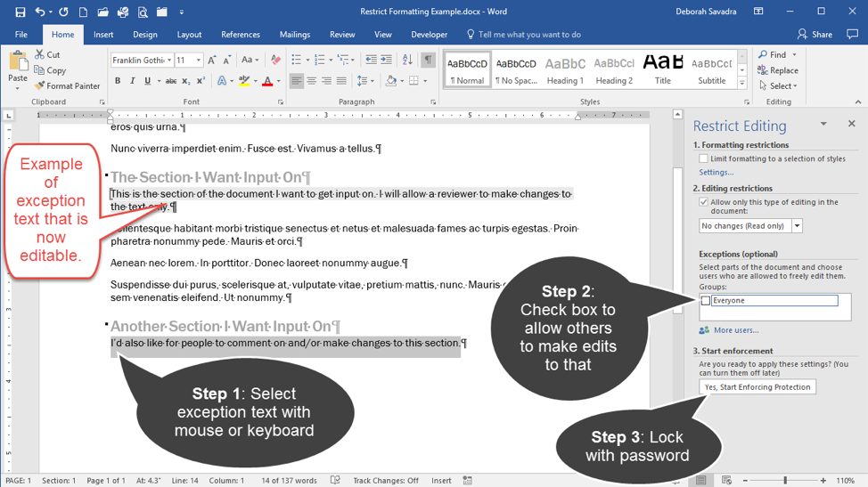Apply bulleted list

coord(296,60)
